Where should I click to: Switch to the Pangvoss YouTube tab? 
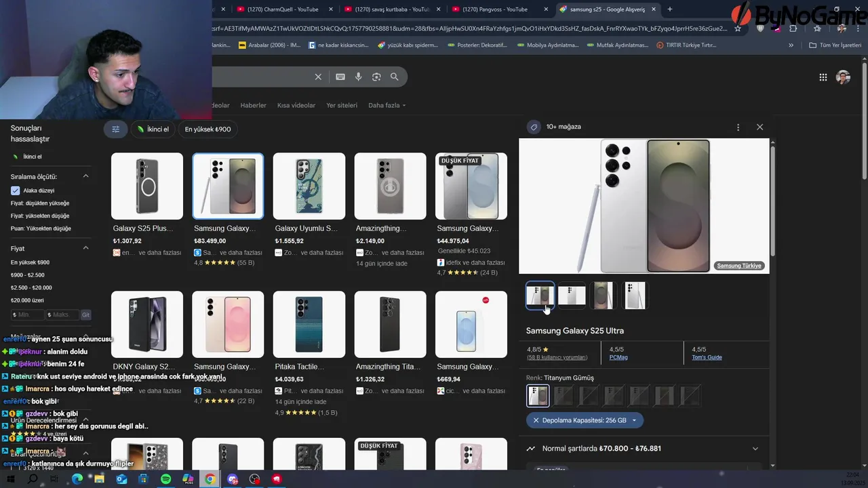coord(500,9)
